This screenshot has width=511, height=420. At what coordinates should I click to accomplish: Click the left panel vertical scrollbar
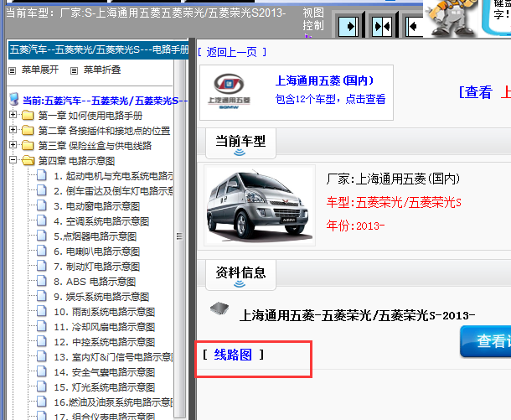click(179, 238)
